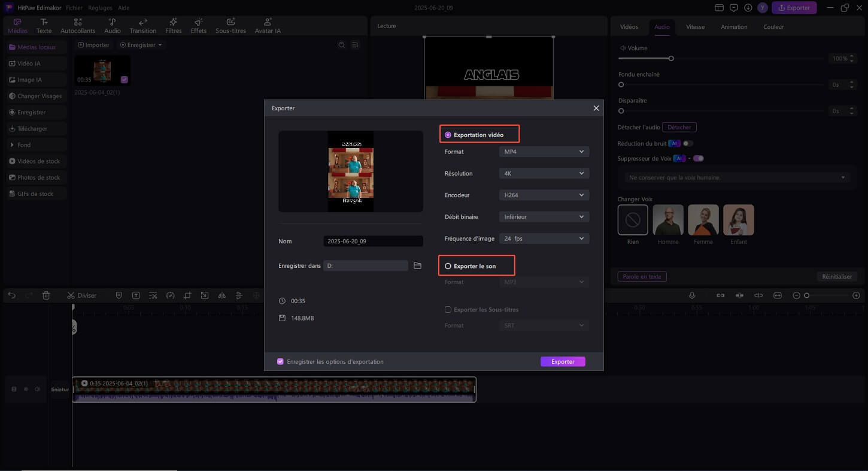Adjust the Volume slider handle
Image resolution: width=868 pixels, height=471 pixels.
(671, 59)
